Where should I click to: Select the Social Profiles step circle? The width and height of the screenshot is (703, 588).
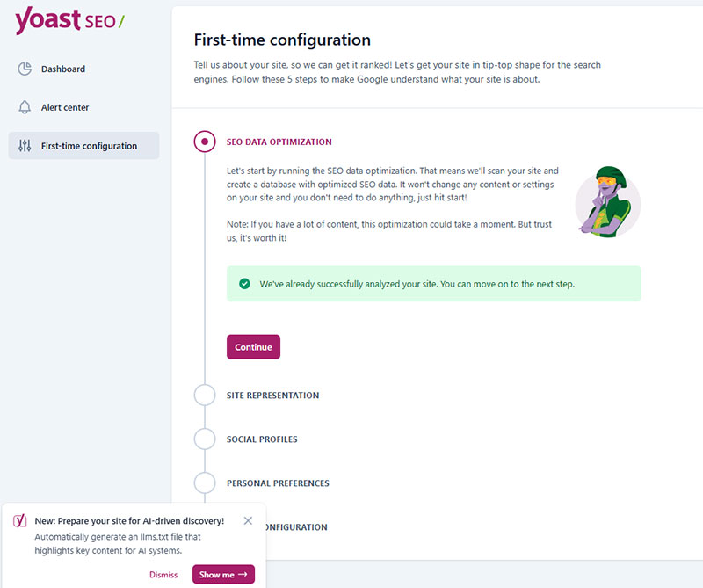(205, 439)
